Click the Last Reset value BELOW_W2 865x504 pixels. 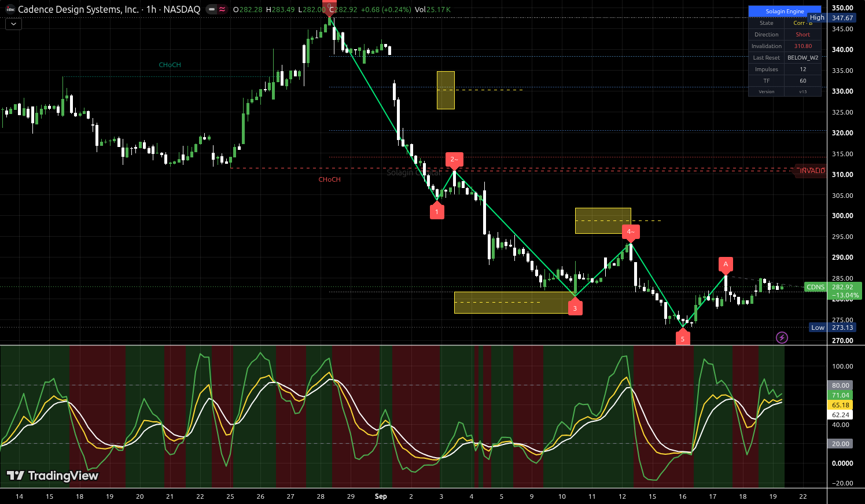pyautogui.click(x=803, y=58)
